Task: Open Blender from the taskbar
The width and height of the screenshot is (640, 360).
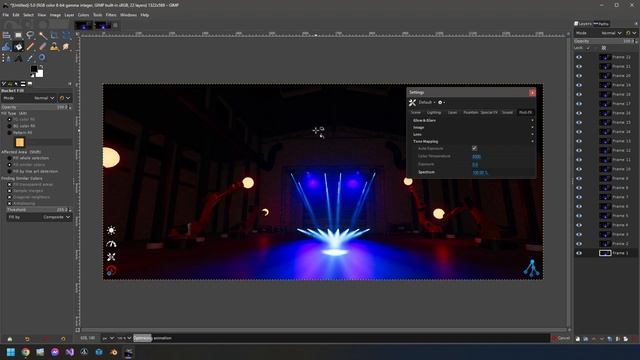Action: [x=113, y=352]
